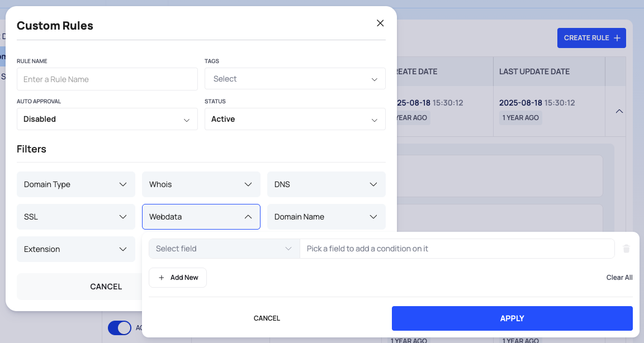The height and width of the screenshot is (343, 644).
Task: Open the Auto Approval dropdown
Action: [x=107, y=119]
